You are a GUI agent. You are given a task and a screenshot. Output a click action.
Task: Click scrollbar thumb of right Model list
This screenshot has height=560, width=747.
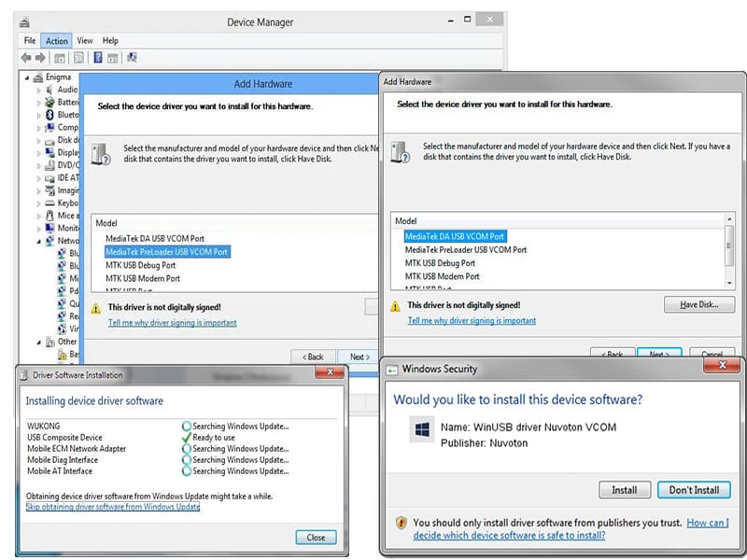click(729, 245)
